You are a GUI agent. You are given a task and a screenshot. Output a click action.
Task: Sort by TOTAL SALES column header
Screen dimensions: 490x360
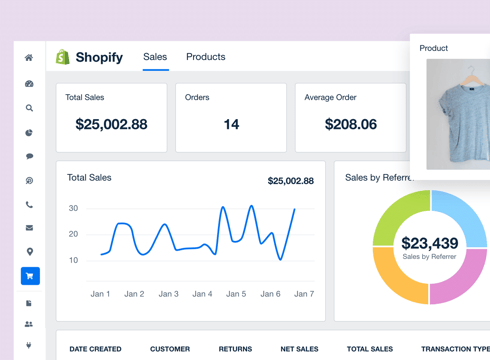370,349
